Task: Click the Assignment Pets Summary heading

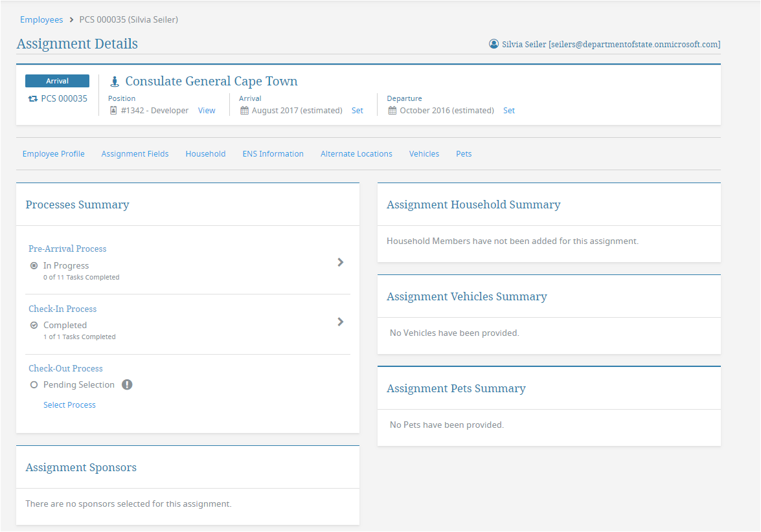Action: tap(456, 388)
